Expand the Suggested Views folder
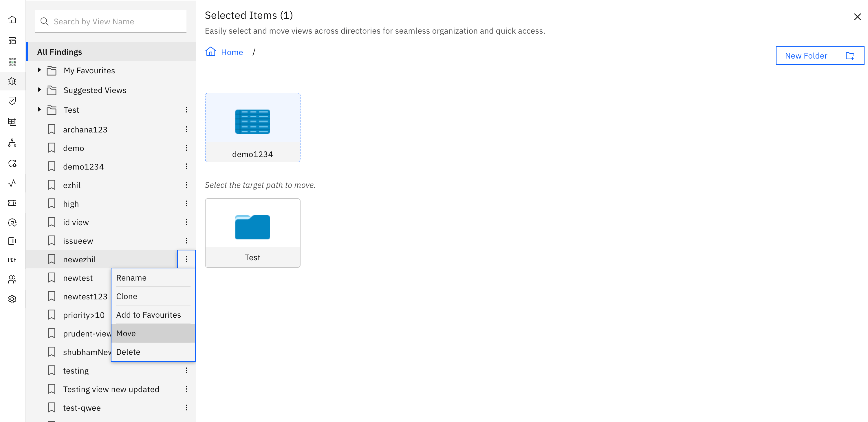The width and height of the screenshot is (868, 422). click(x=39, y=90)
